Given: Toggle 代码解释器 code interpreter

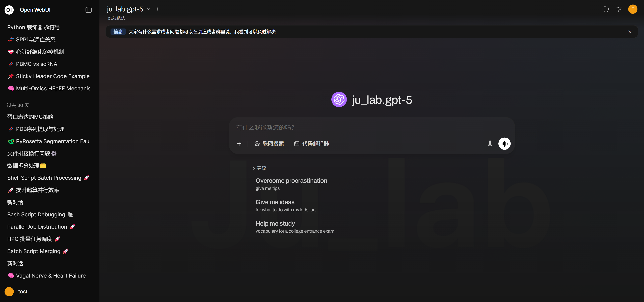Looking at the screenshot, I should click(311, 144).
